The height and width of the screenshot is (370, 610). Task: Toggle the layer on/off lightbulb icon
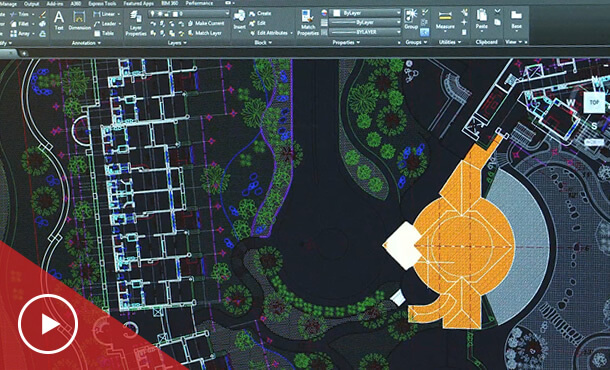153,14
